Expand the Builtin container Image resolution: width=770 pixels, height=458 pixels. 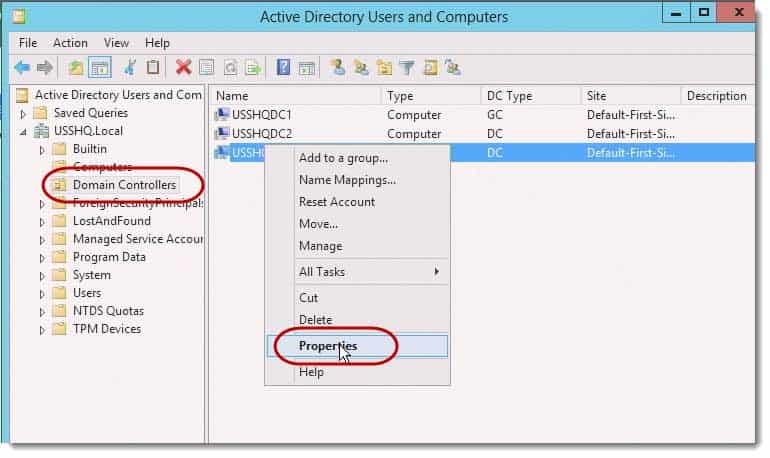42,150
